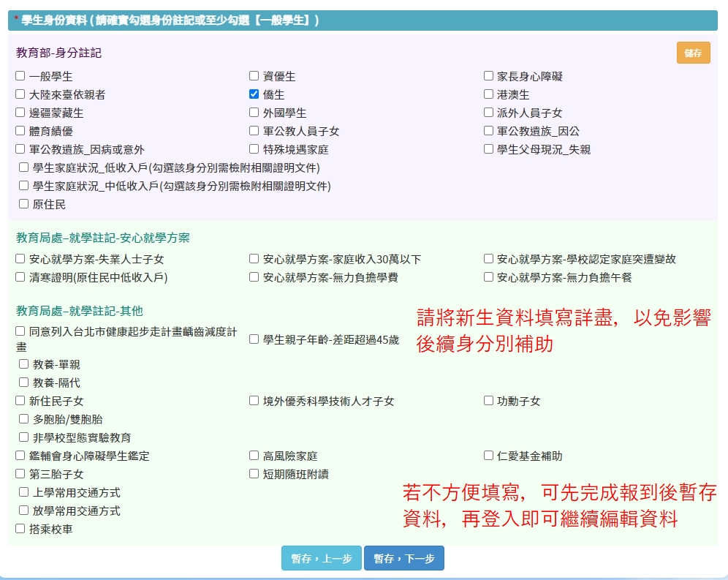Click the orange 儲存 save button

(693, 53)
